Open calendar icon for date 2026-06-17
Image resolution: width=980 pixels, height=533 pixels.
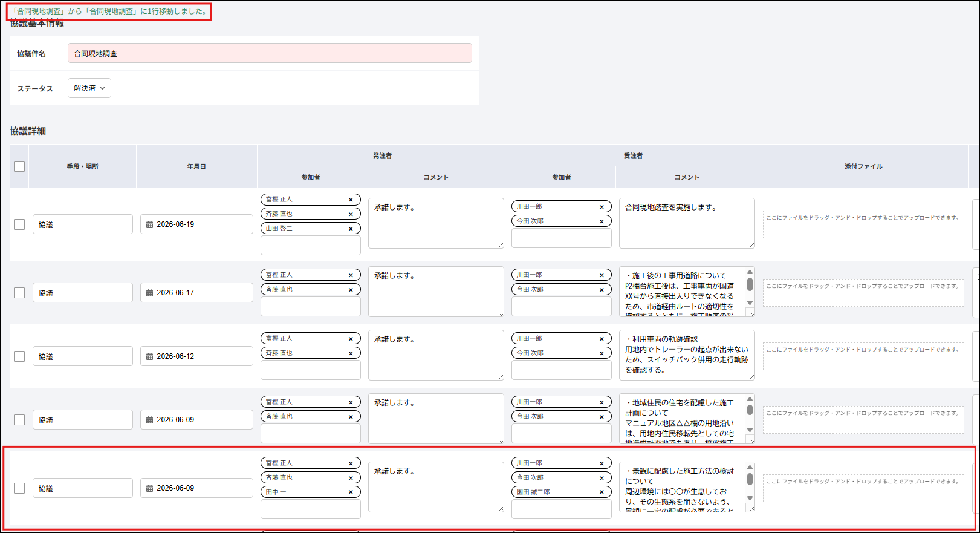(x=150, y=293)
